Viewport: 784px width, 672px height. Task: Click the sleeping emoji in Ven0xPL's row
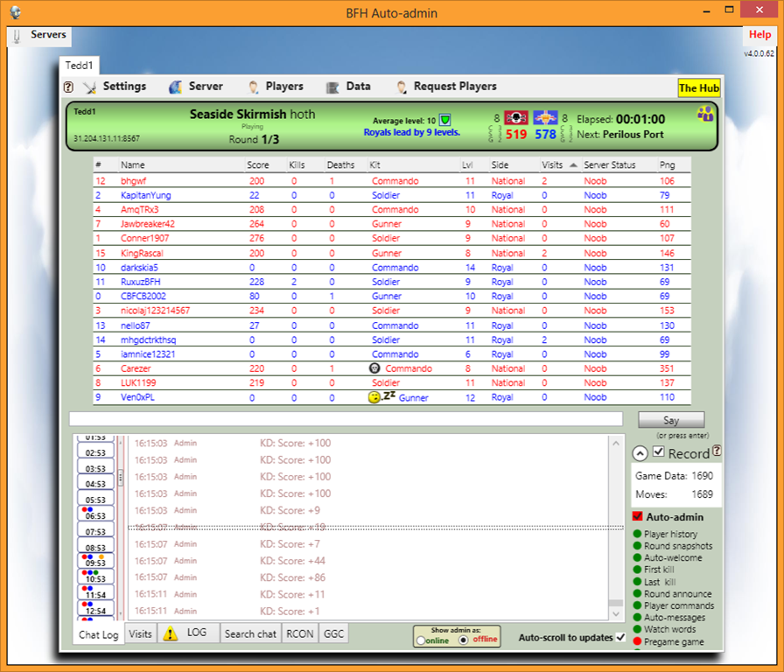[x=381, y=397]
